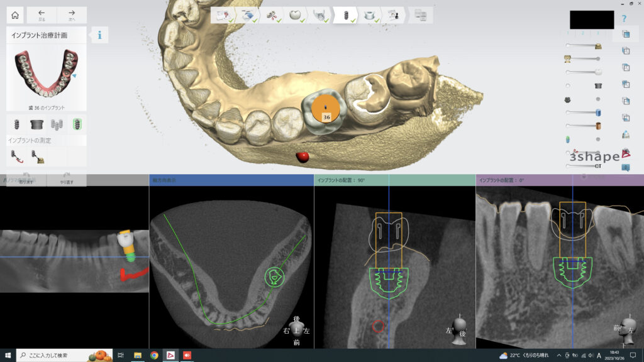This screenshot has height=362, width=644.
Task: Click the red triangle measurement icon
Action: 626,153
